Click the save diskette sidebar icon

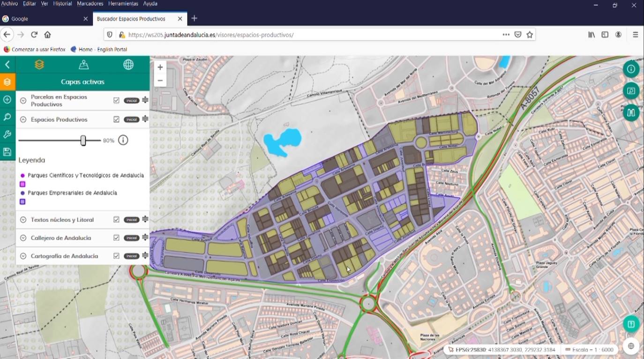(7, 152)
